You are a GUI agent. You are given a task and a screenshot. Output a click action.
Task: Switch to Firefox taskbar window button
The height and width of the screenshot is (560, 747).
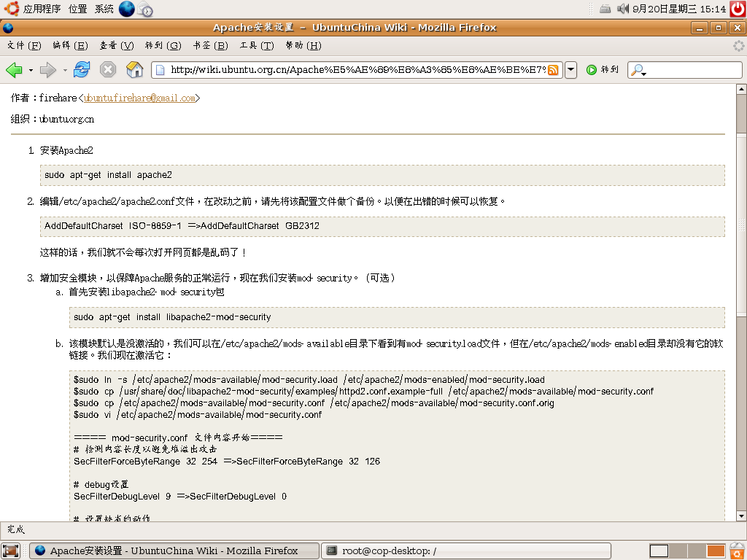[174, 551]
